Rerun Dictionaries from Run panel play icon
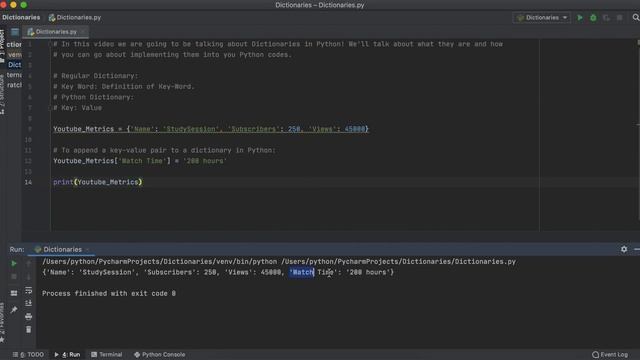The width and height of the screenshot is (640, 360). (13, 264)
